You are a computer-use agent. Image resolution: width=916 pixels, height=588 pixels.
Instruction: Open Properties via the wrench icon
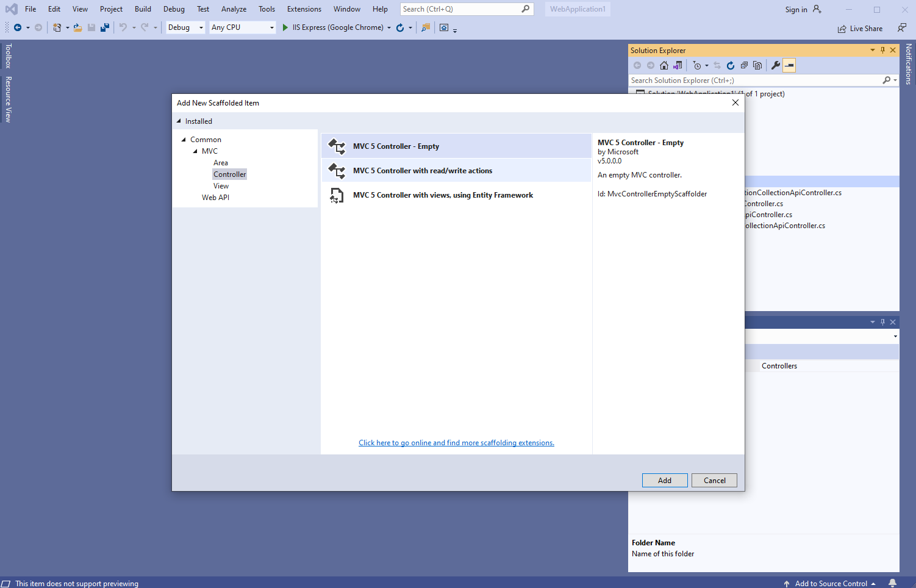point(775,65)
